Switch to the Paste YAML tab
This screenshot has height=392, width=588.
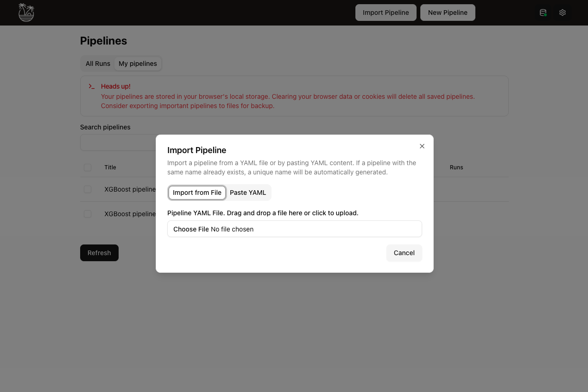(248, 192)
